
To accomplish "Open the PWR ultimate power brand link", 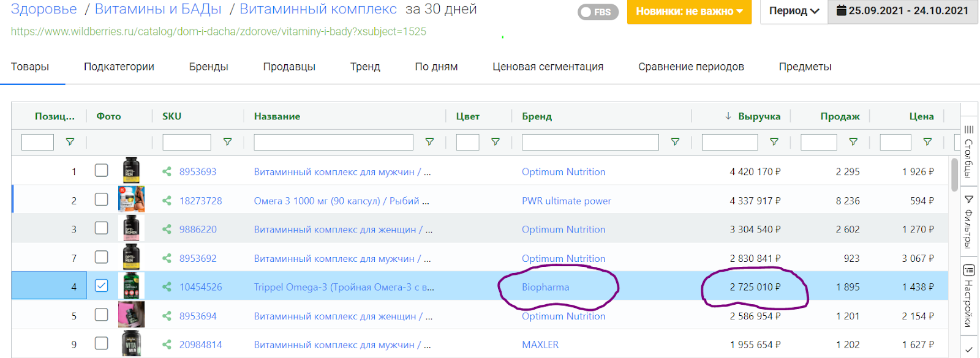I will point(566,201).
